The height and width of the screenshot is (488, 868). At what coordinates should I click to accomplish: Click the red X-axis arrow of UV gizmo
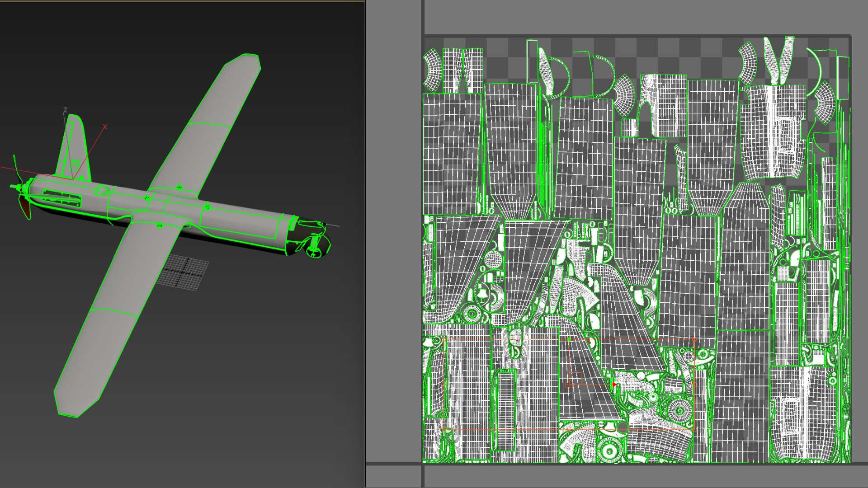(614, 385)
